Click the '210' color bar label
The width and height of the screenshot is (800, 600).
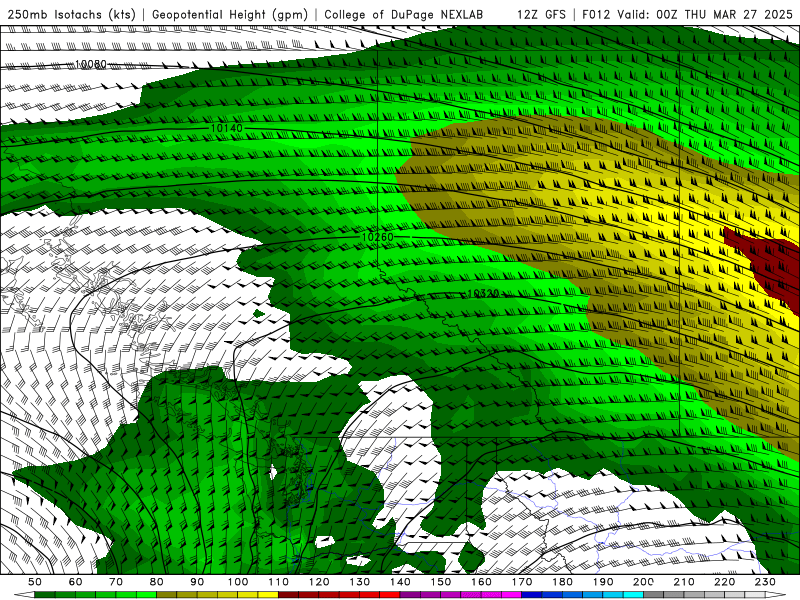pyautogui.click(x=684, y=582)
